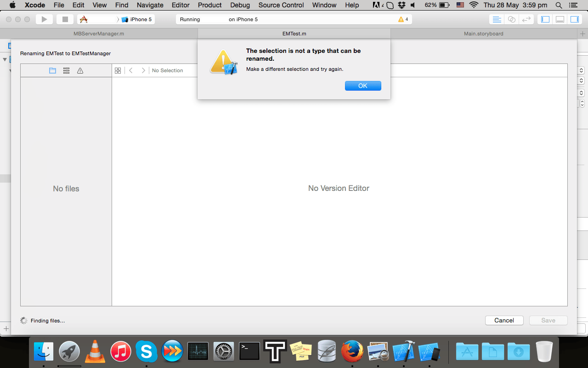Open Notification Center list icon
Viewport: 588px width, 368px height.
[574, 5]
